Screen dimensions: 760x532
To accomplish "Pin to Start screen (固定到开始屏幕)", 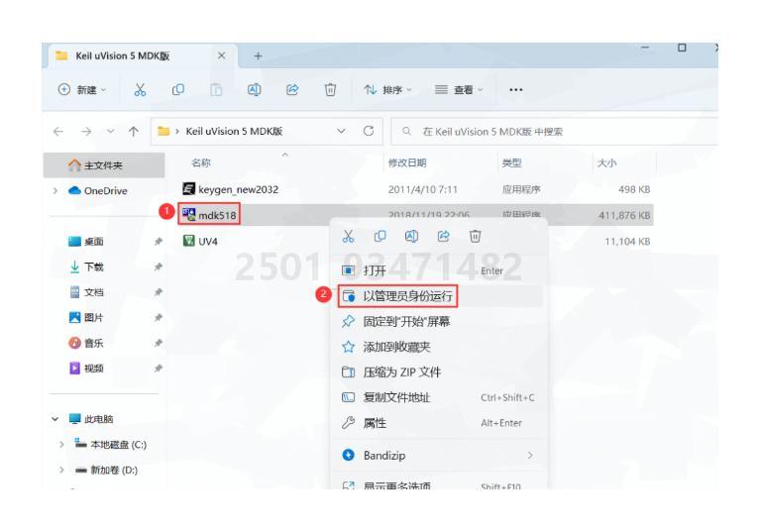I will (439, 321).
